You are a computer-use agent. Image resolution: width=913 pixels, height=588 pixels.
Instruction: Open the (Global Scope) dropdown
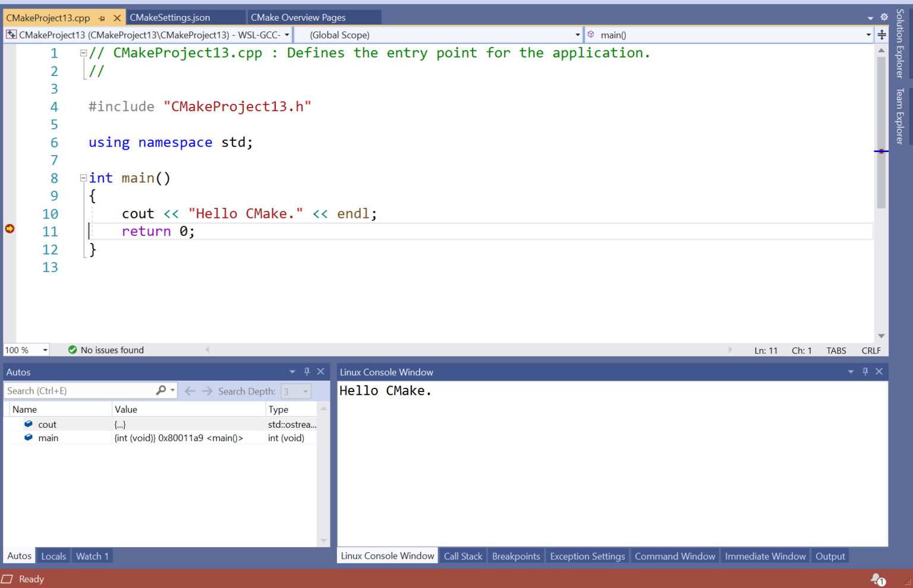(x=577, y=34)
